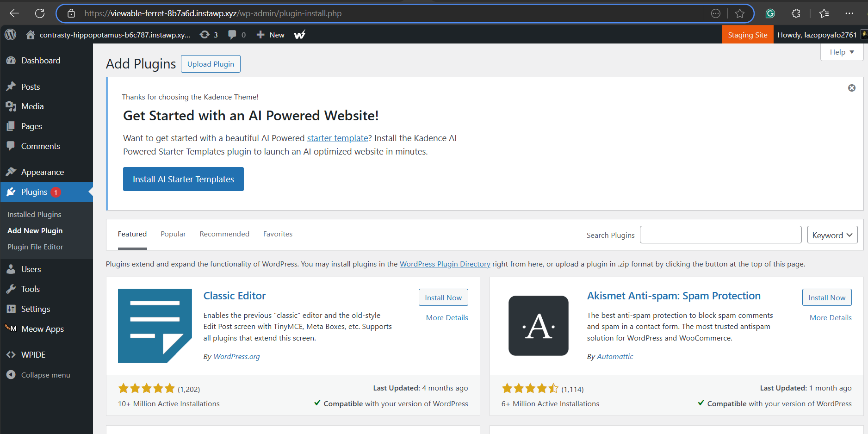The width and height of the screenshot is (868, 434).
Task: Open Grammarly extension icon
Action: coord(770,13)
